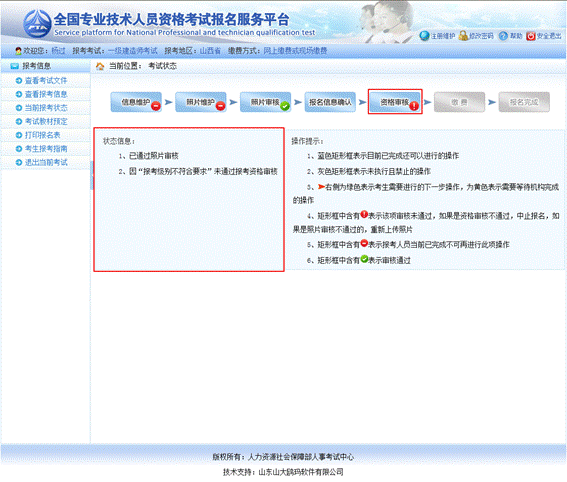567x482 pixels.
Task: Click the 网上缴费或现场缴费 payment link
Action: (295, 51)
